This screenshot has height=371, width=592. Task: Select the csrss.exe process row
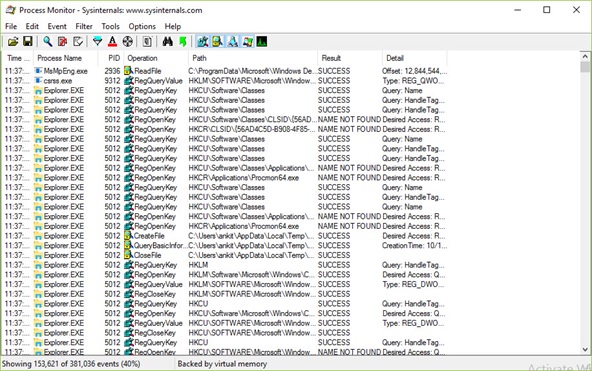(x=225, y=81)
